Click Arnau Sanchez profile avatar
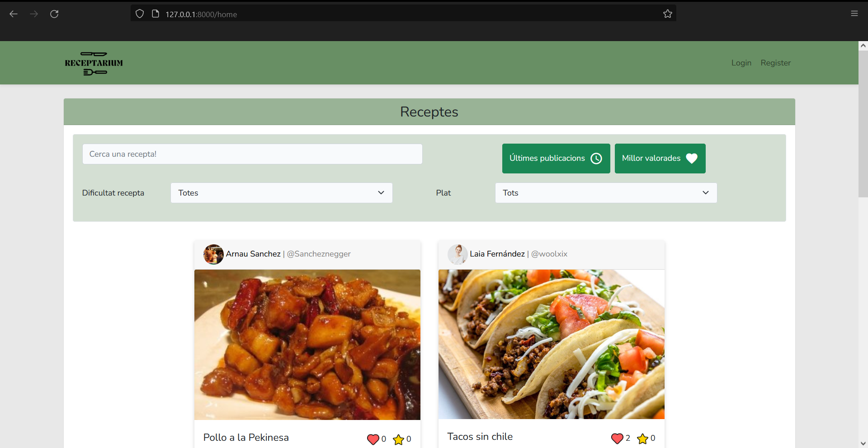868x448 pixels. (x=213, y=254)
